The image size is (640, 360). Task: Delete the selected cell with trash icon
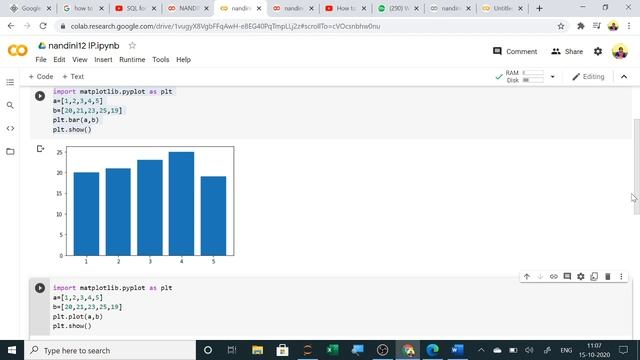[607, 276]
